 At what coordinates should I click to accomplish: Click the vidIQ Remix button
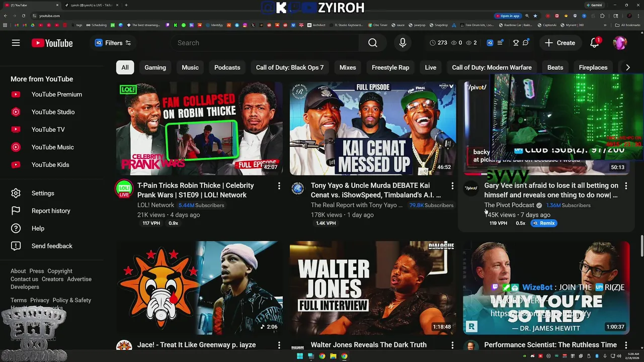543,223
